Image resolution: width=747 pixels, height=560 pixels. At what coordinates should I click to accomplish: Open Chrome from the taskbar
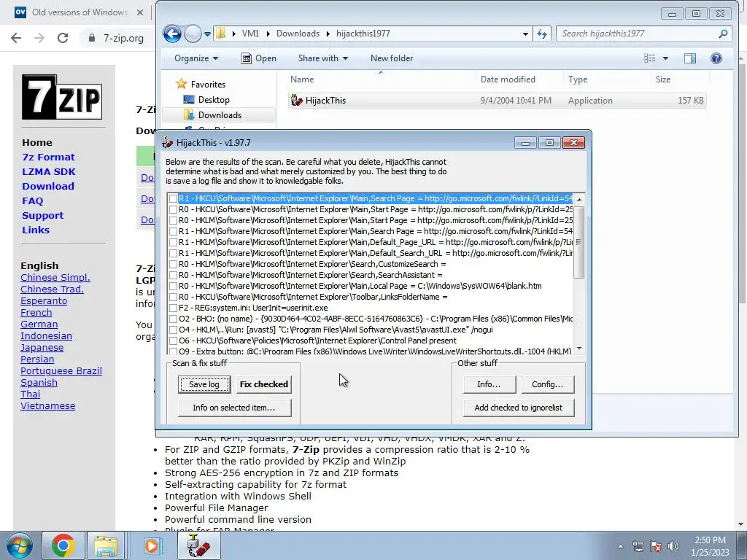(63, 545)
